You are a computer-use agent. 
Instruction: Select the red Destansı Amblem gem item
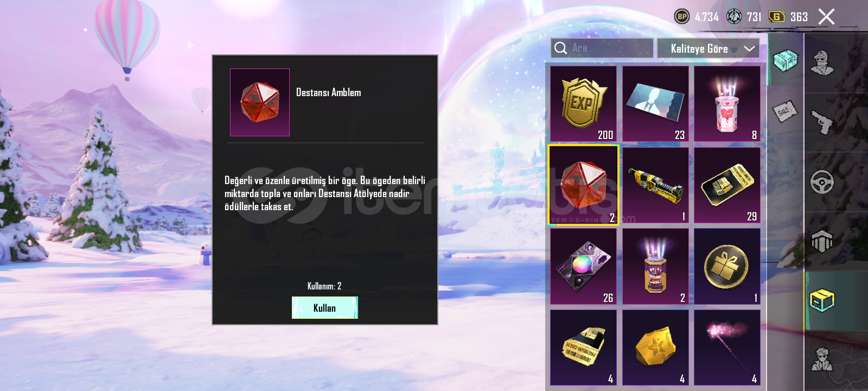583,185
